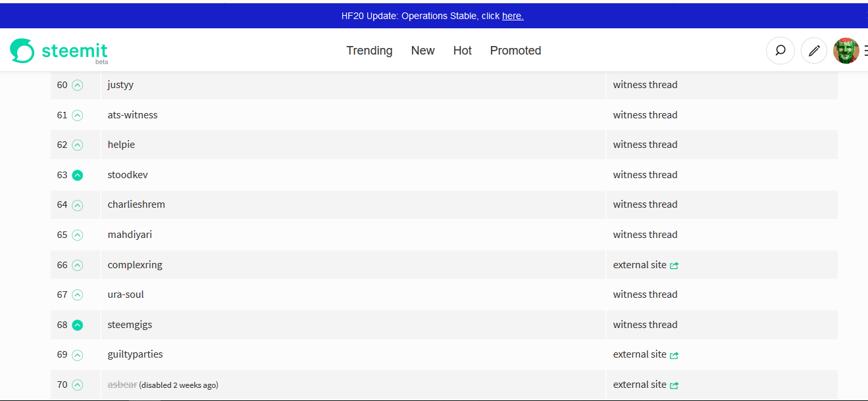Open guiltyparties account link
Image resolution: width=868 pixels, height=401 pixels.
135,354
